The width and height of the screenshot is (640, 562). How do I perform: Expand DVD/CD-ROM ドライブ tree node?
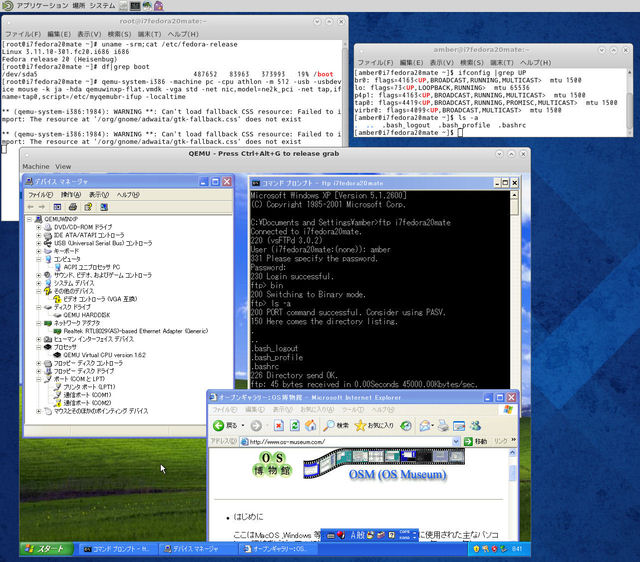[x=38, y=227]
